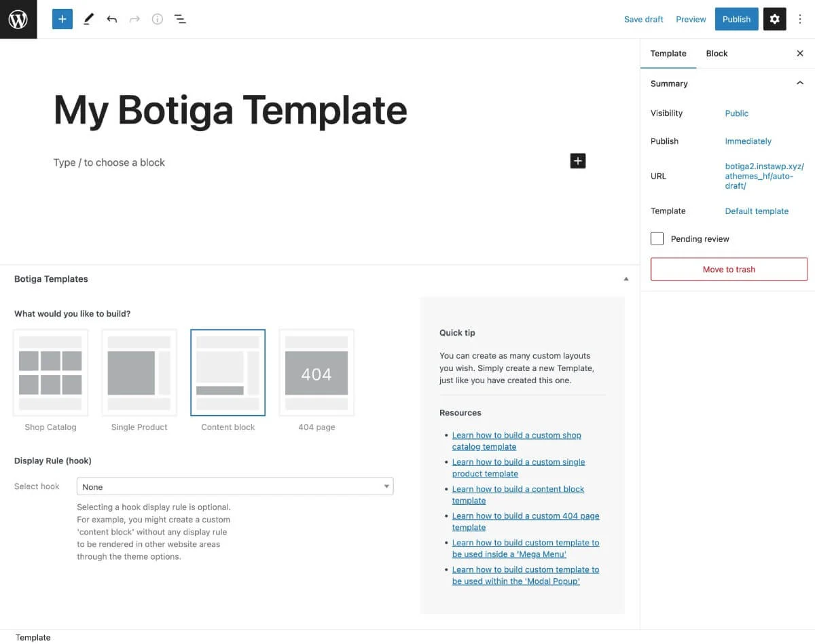Collapse the Botiga Templates metabox
The height and width of the screenshot is (644, 815).
pyautogui.click(x=626, y=279)
